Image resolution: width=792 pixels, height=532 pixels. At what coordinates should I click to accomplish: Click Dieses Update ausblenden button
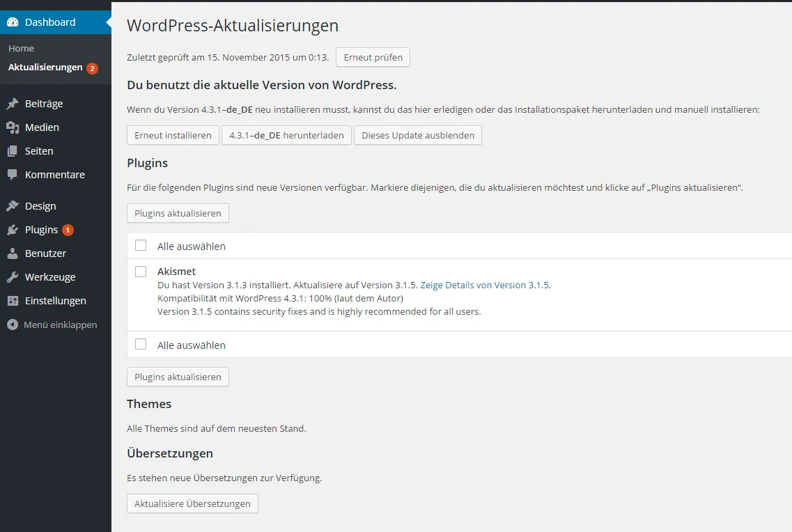point(418,135)
